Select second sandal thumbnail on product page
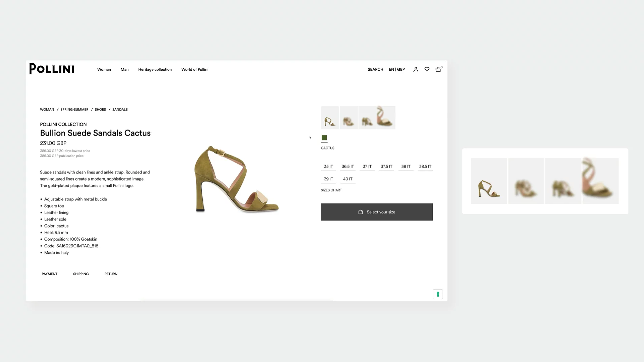The width and height of the screenshot is (644, 362). coord(349,118)
